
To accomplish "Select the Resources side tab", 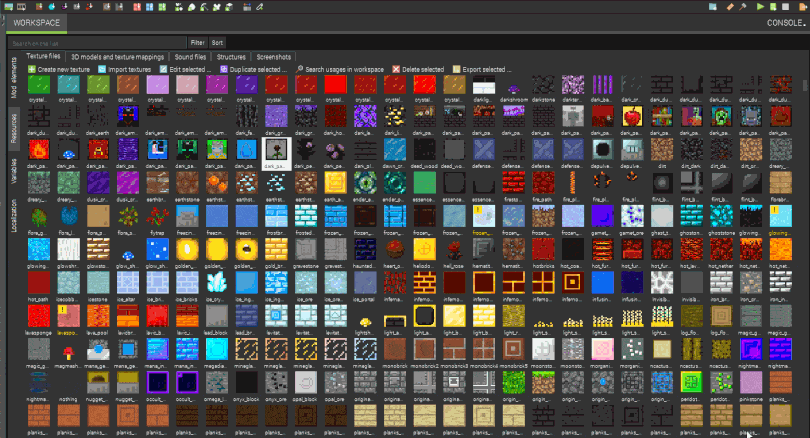I will pyautogui.click(x=14, y=129).
